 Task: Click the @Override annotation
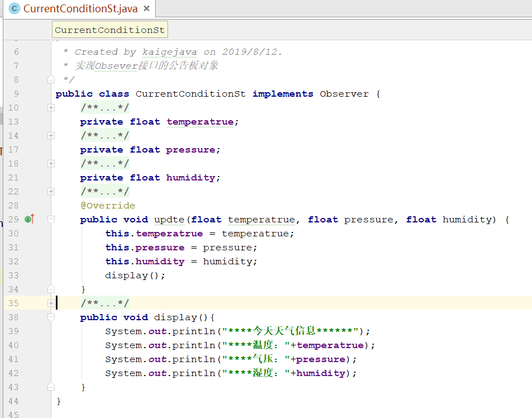(x=108, y=206)
